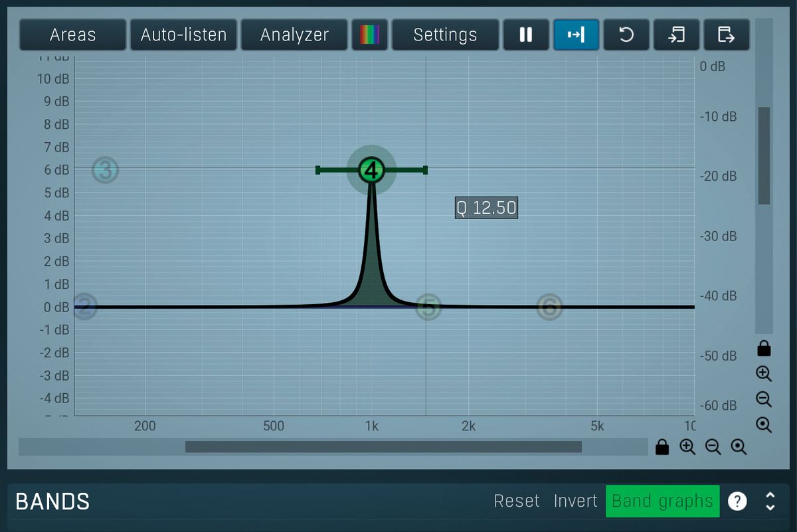Toggle the vertical zoom lock on the right
797x532 pixels.
(x=763, y=348)
